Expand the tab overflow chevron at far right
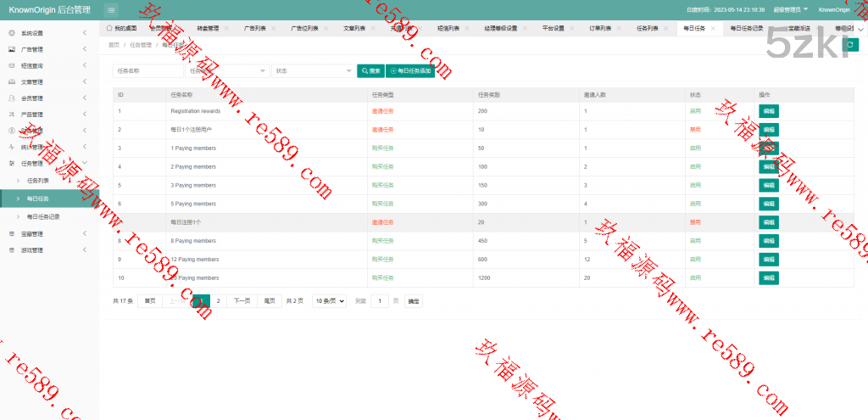This screenshot has width=868, height=420. pos(860,28)
